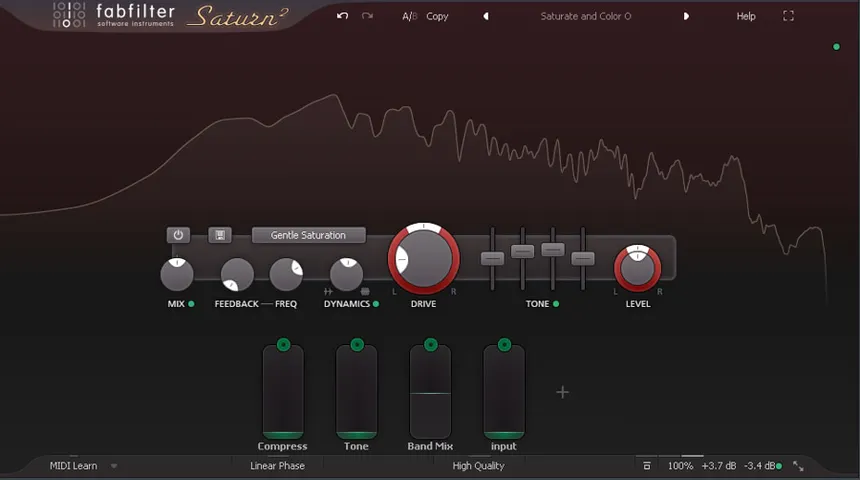Screen dimensions: 860x480
Task: Click the LEVEL label
Action: click(638, 304)
